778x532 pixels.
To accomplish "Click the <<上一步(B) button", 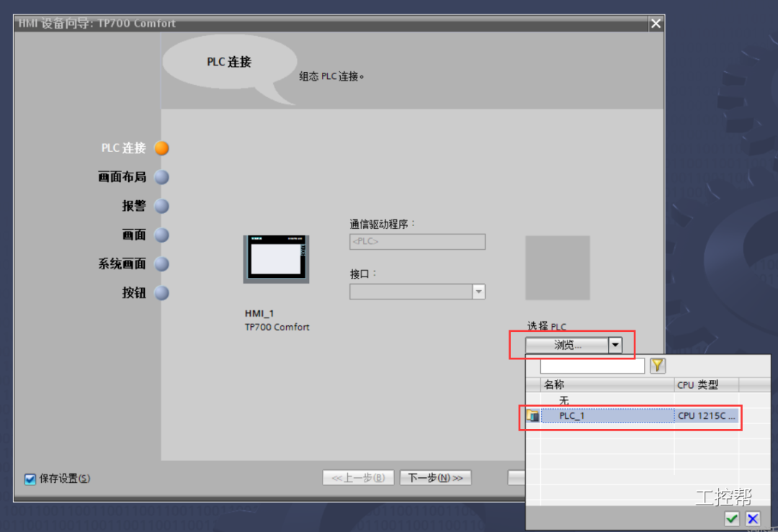I will pos(358,478).
